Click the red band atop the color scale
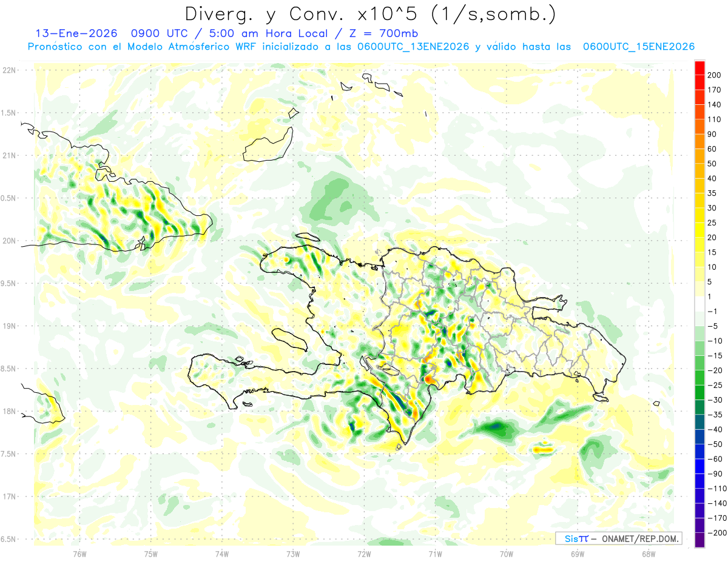This screenshot has height=562, width=728. coord(699,68)
